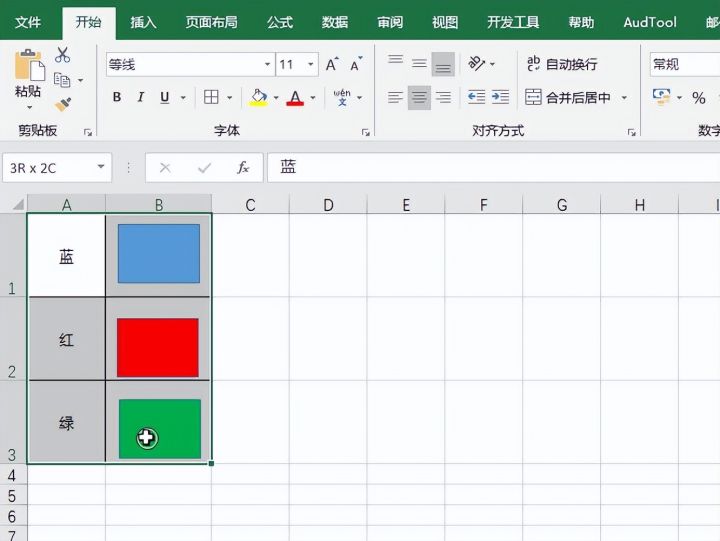Viewport: 720px width, 541px height.
Task: Switch to the 审阅 Review tab
Action: click(390, 22)
